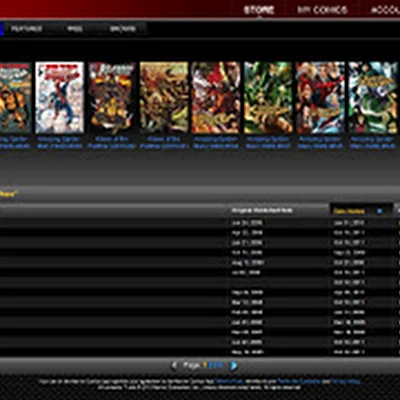Open the cover with red-haired woman and Spider-Man
400x400 pixels.
click(320, 98)
